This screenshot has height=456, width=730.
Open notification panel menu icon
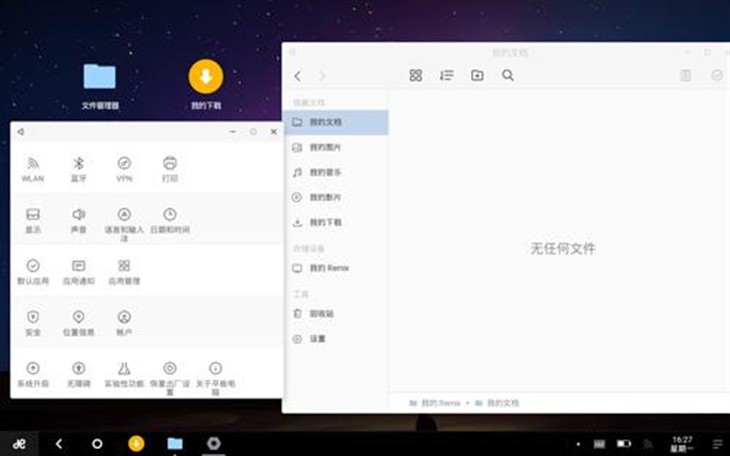(x=717, y=444)
